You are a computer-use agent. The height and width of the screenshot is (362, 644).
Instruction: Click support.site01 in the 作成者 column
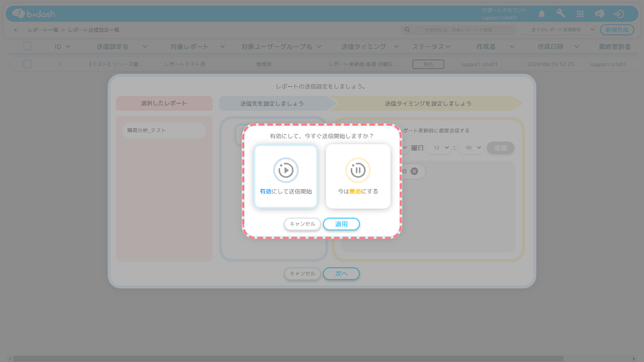pos(480,64)
